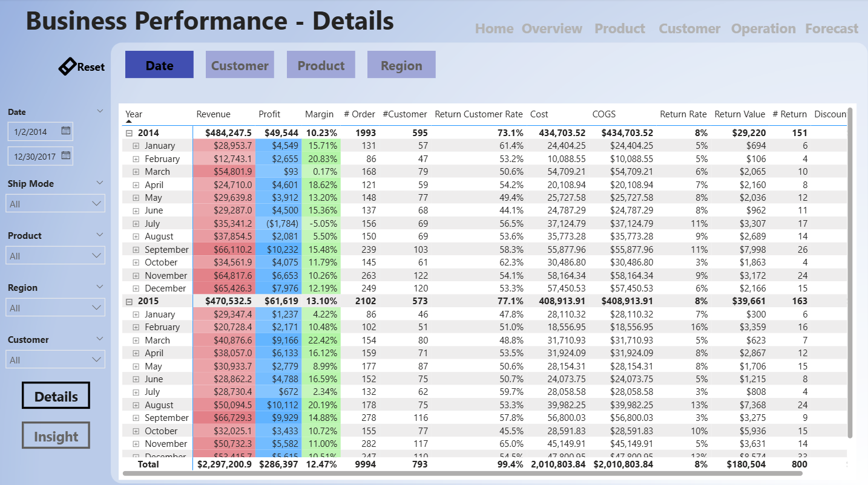
Task: Open the start date calendar picker icon
Action: (x=66, y=131)
